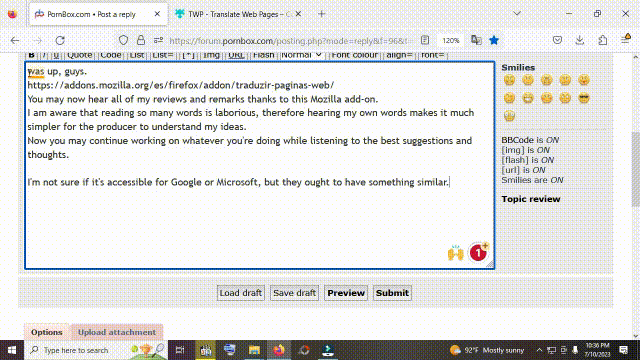Click the translate page icon in address bar
This screenshot has width=640, height=360.
click(476, 40)
